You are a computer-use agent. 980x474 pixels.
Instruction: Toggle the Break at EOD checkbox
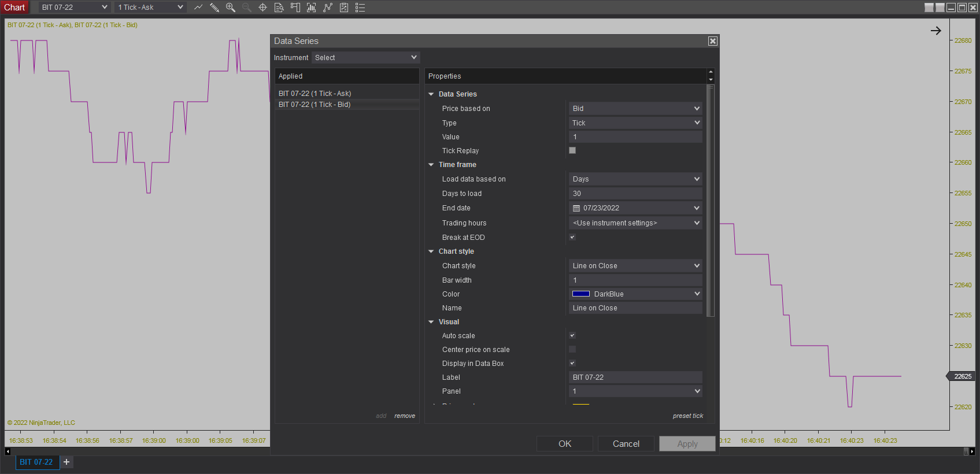[x=572, y=237]
